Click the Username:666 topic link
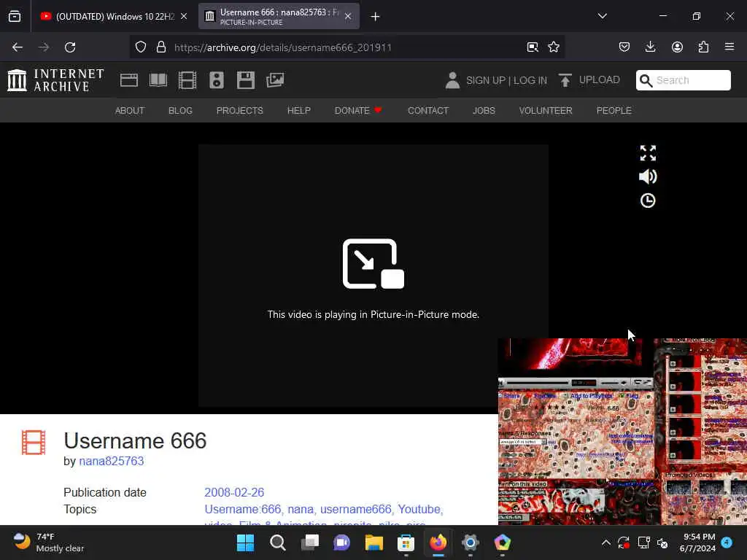This screenshot has width=747, height=560. tap(242, 510)
